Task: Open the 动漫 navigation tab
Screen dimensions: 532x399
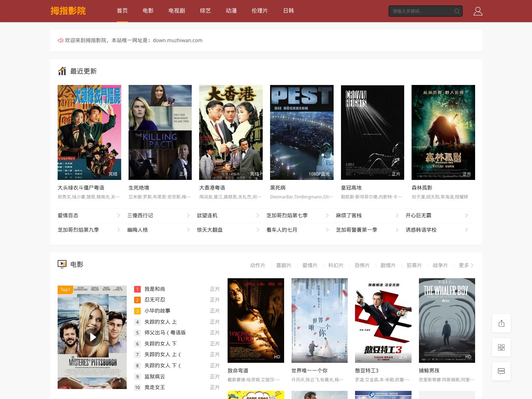Action: pyautogui.click(x=231, y=11)
